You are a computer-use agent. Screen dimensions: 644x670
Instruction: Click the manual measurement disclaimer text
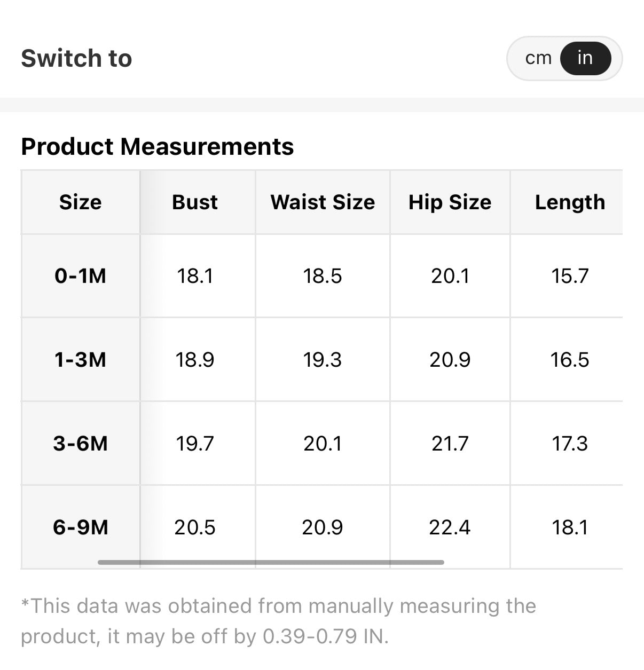[x=278, y=621]
